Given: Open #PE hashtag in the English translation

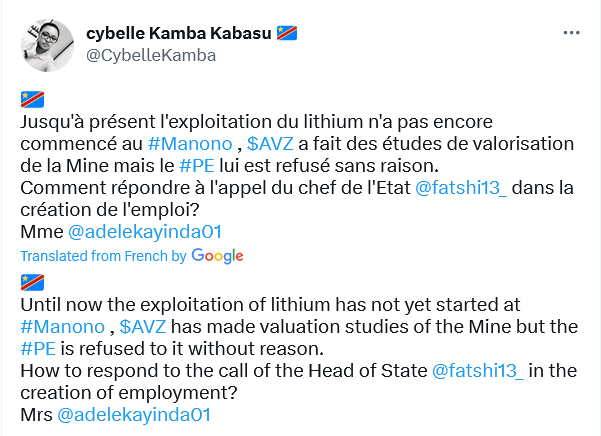Looking at the screenshot, I should click(38, 349).
